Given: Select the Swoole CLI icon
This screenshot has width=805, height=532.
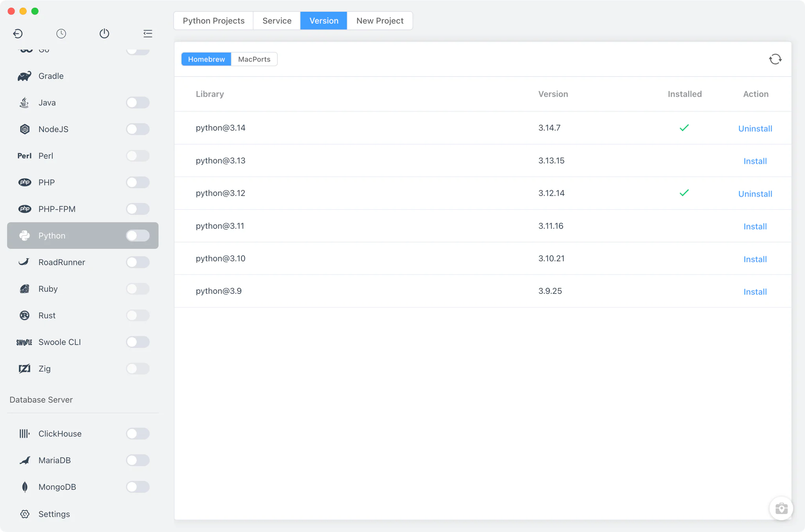Looking at the screenshot, I should click(24, 342).
